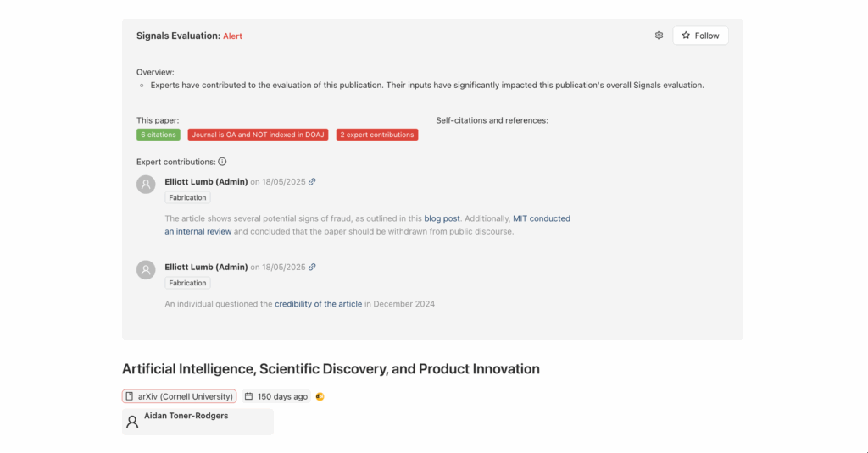868x453 pixels.
Task: Click the Follow star button
Action: point(700,36)
